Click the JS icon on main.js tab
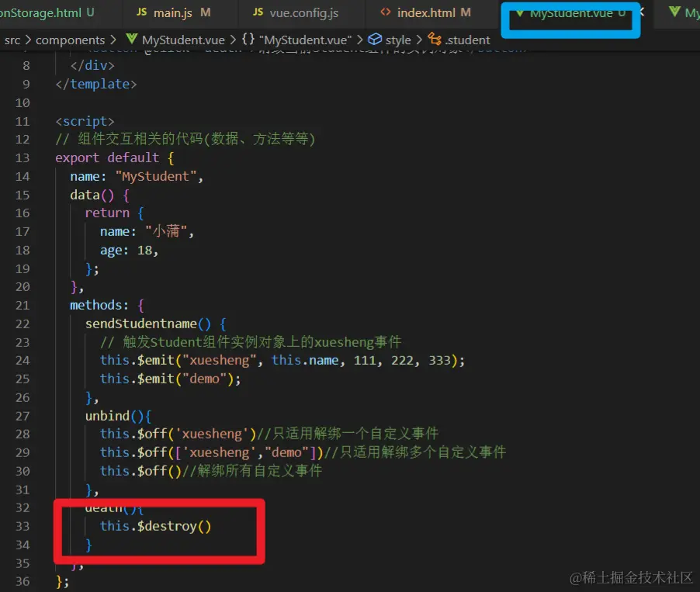The width and height of the screenshot is (700, 592). pos(141,12)
